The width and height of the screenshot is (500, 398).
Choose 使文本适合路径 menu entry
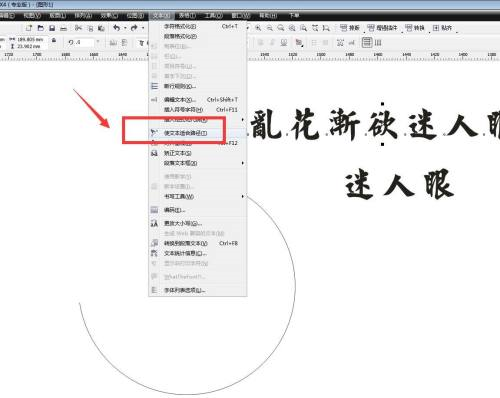[x=198, y=133]
